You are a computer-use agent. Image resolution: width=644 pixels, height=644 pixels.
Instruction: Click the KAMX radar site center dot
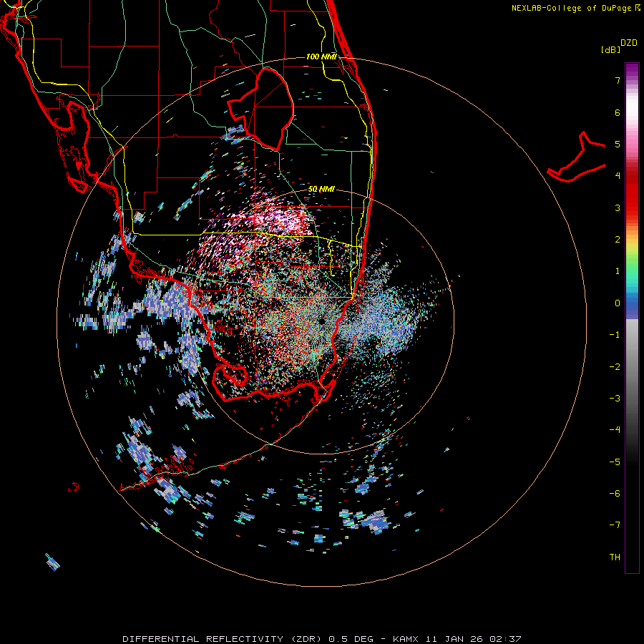(321, 321)
